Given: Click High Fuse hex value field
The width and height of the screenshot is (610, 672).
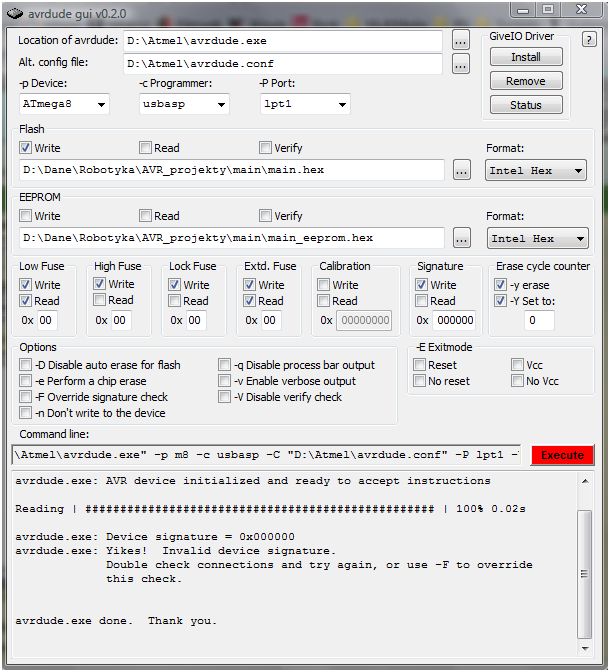Looking at the screenshot, I should 121,320.
